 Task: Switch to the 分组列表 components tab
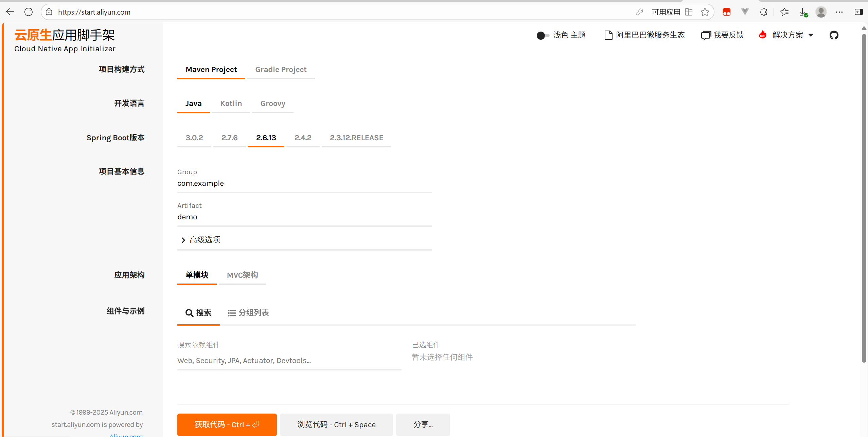248,313
